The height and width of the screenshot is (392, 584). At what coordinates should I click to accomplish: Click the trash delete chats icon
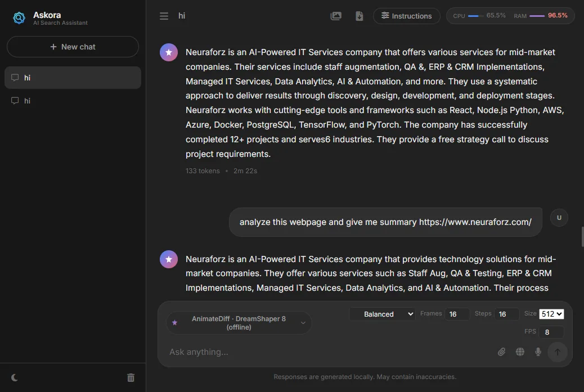131,377
